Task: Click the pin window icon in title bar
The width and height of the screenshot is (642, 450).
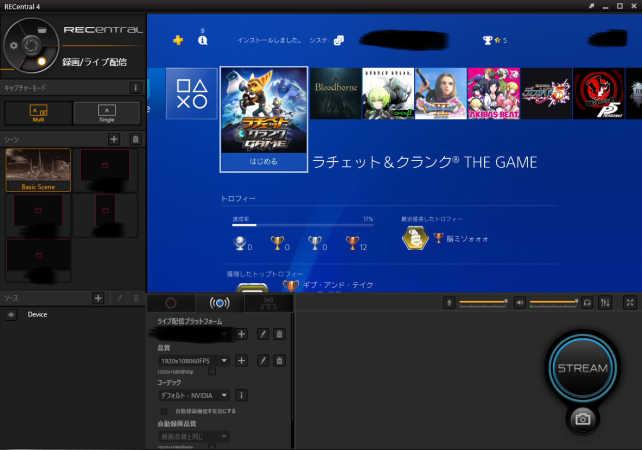Action: (x=591, y=6)
